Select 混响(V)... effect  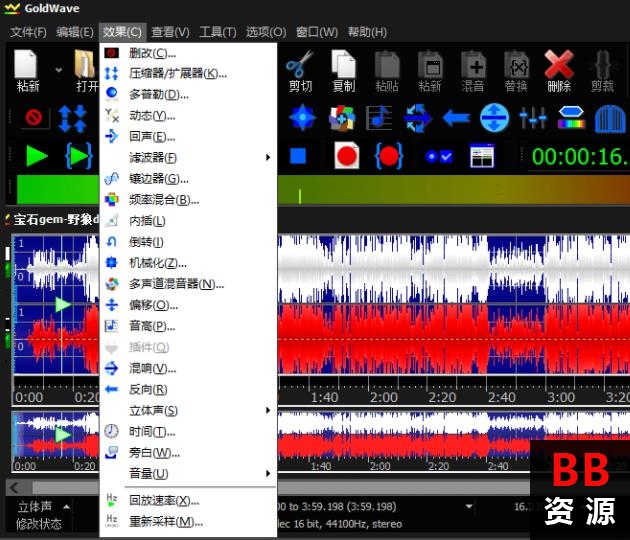click(x=188, y=368)
